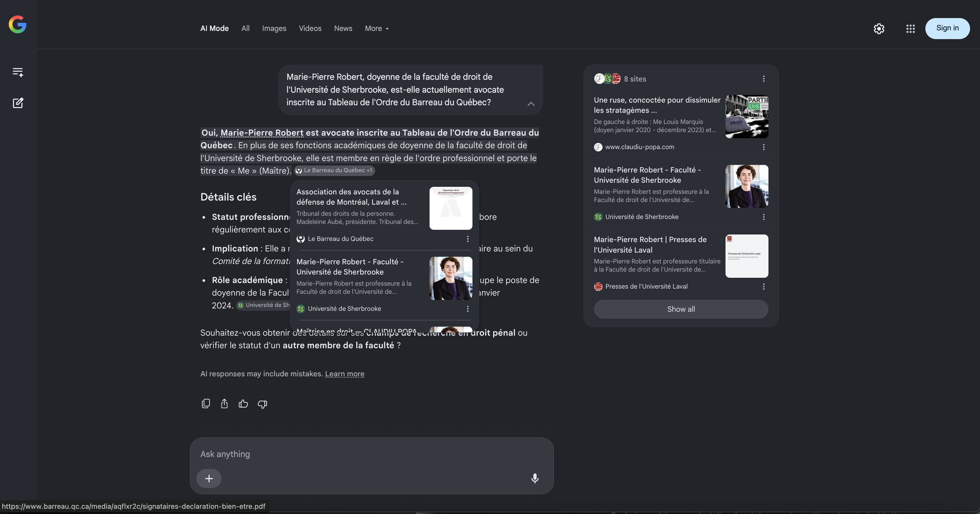Click the 'Statut professionnel' bullet label
This screenshot has width=980, height=514.
tap(251, 217)
